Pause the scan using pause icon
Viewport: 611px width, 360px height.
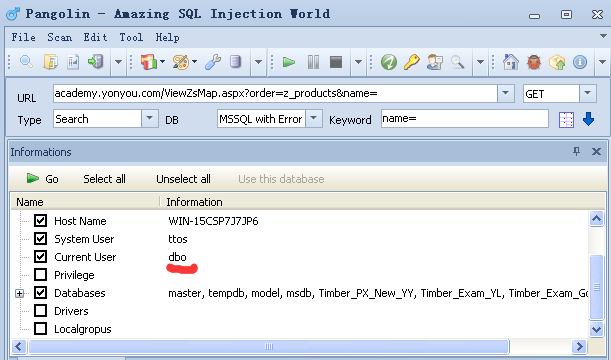point(313,62)
